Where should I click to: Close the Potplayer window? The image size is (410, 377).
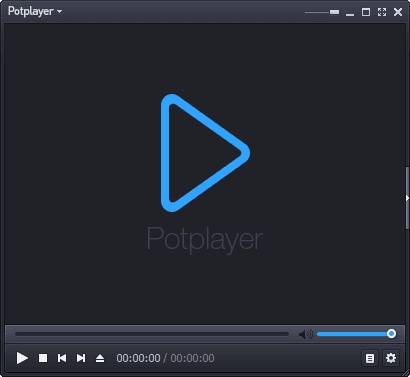coord(398,12)
